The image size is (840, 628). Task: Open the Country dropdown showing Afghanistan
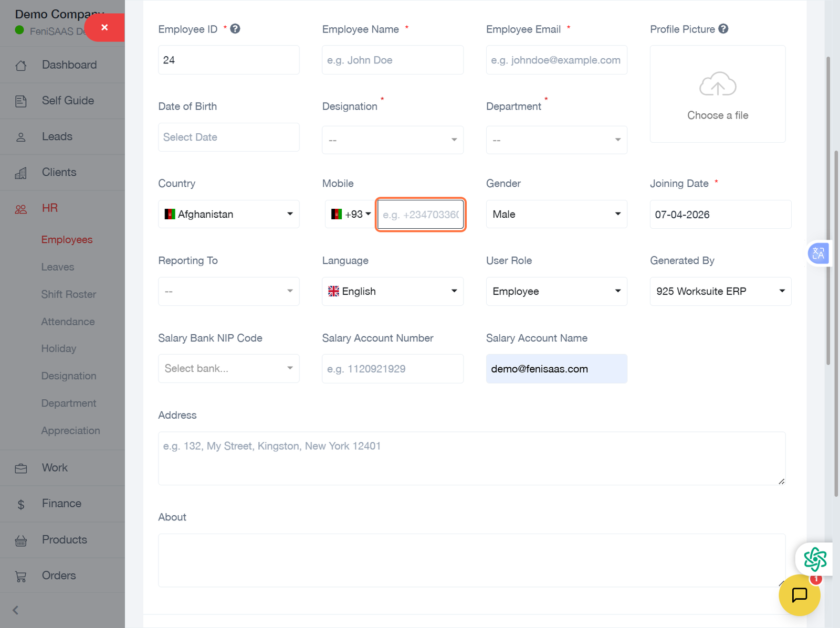point(228,214)
